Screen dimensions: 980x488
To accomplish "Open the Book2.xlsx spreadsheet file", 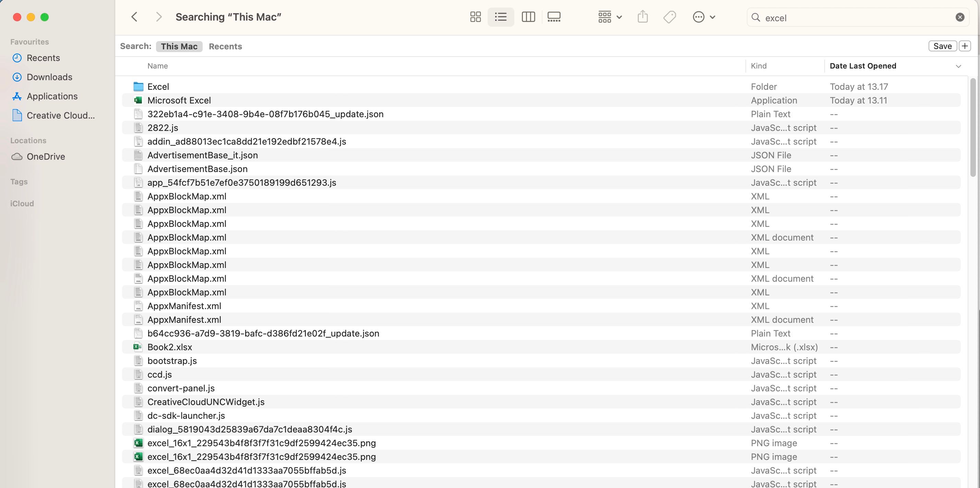I will pos(170,347).
